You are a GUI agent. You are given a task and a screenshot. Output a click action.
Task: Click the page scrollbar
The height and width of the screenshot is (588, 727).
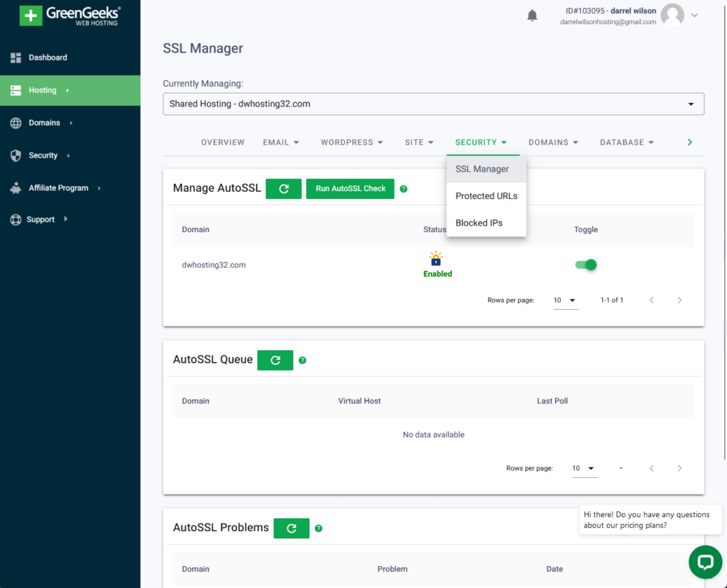tap(725, 232)
